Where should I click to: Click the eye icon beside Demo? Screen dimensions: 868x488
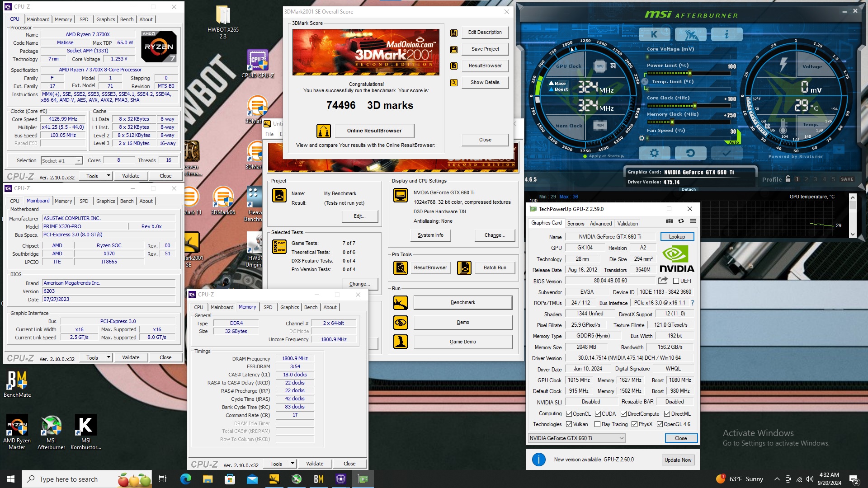point(401,323)
